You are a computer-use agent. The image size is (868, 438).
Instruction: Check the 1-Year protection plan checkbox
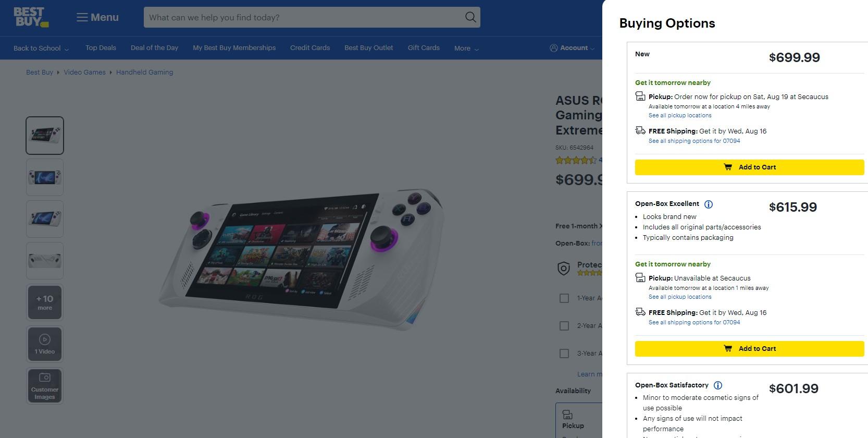[564, 298]
